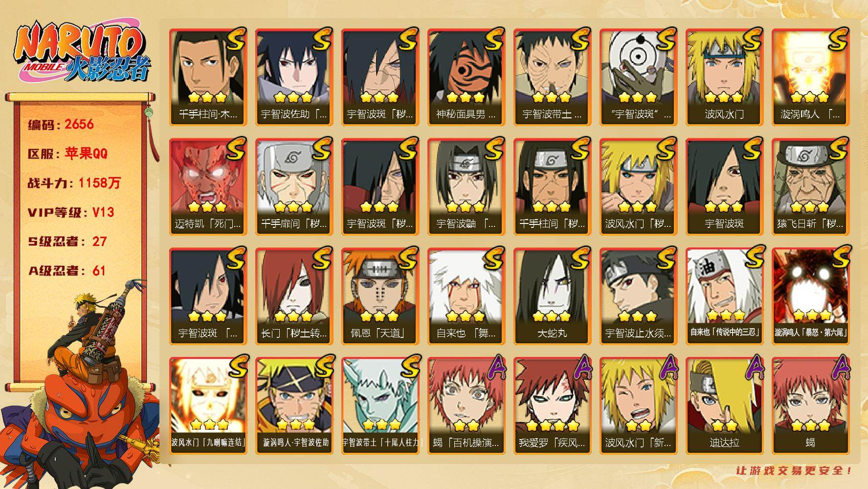Choose the 迪达拉 A-rank card

tap(724, 406)
